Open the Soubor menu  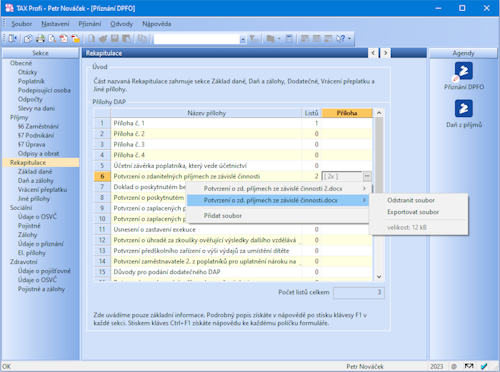[22, 24]
